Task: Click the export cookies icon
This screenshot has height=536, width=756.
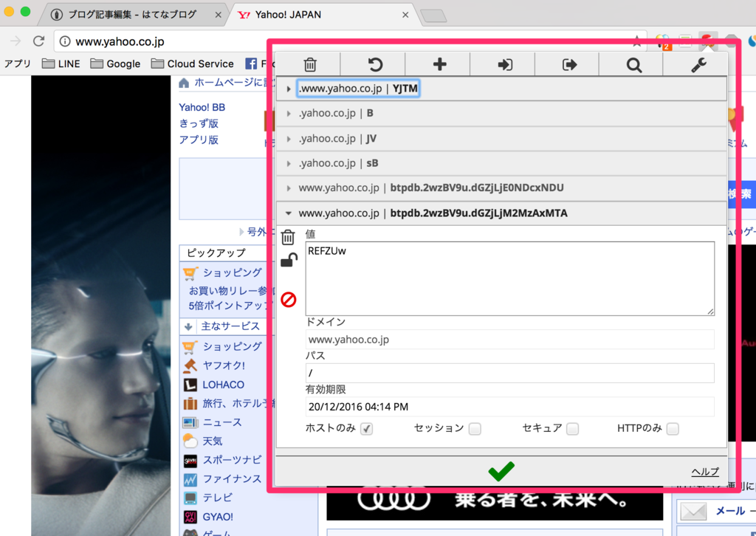Action: tap(569, 64)
